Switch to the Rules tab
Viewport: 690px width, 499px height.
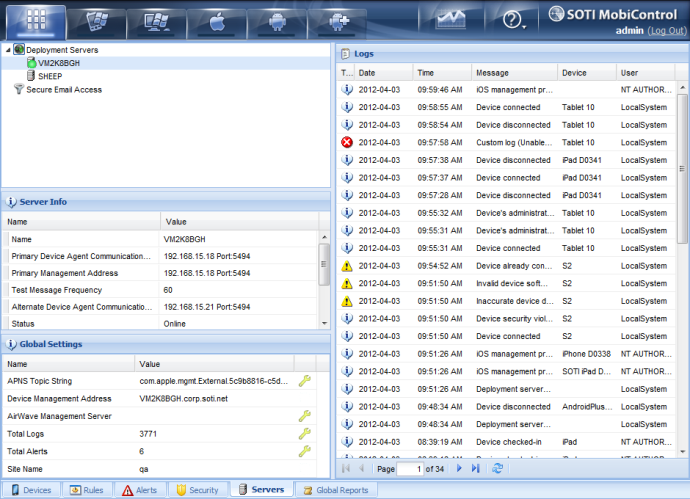coord(87,490)
